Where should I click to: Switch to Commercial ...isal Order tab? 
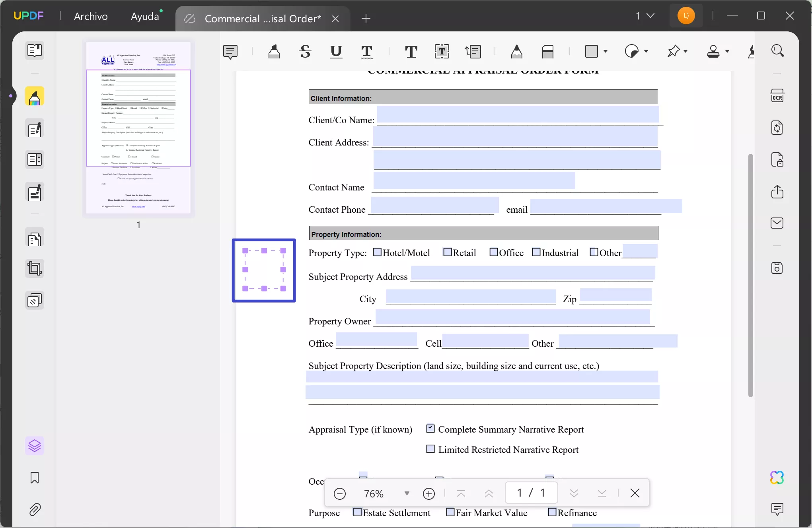point(263,19)
